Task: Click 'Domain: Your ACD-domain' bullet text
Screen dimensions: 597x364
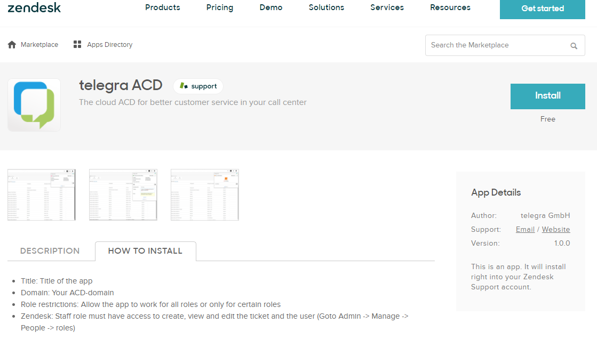Action: tap(67, 293)
